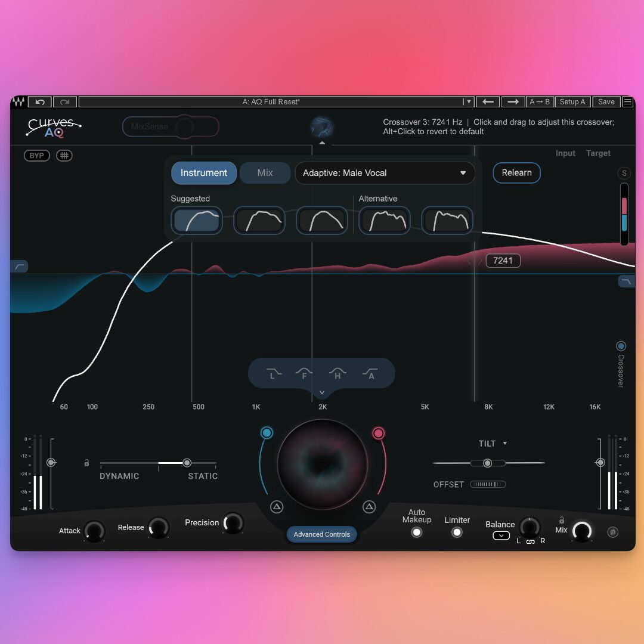The image size is (644, 644).
Task: Click the solo S icon above meter
Action: 624,174
